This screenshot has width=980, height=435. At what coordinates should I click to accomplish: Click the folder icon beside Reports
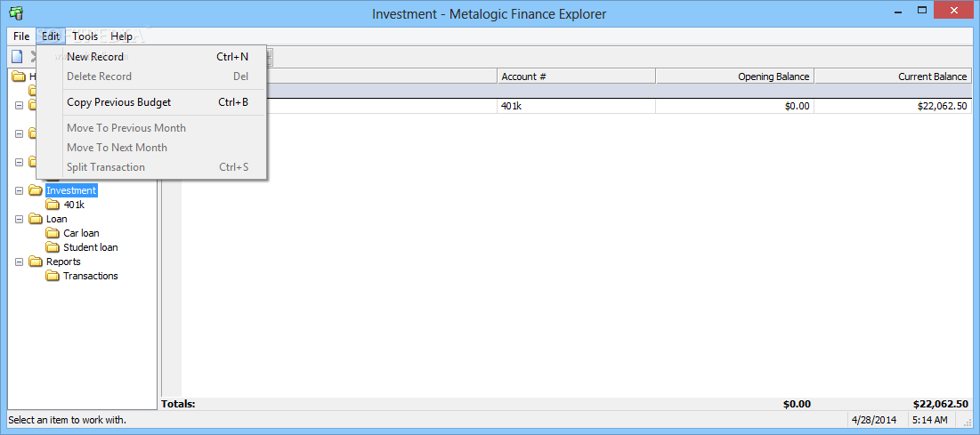(36, 262)
